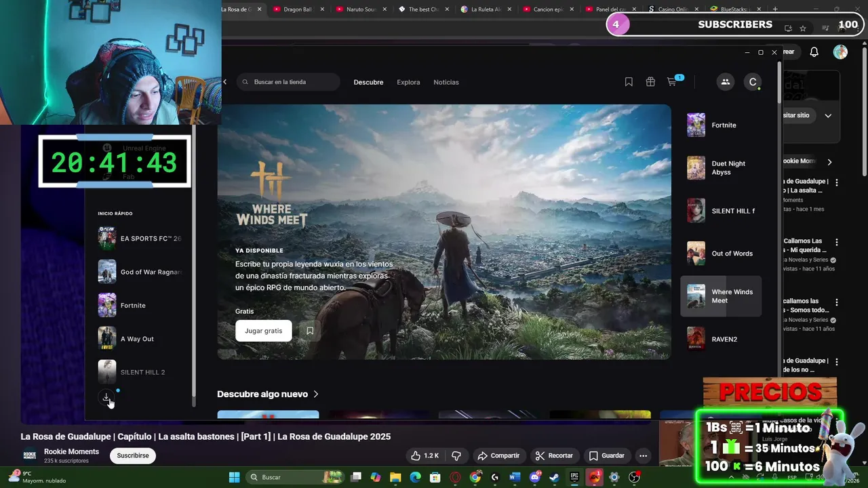The image size is (868, 488).
Task: Open Opera browser from the taskbar
Action: 455,477
